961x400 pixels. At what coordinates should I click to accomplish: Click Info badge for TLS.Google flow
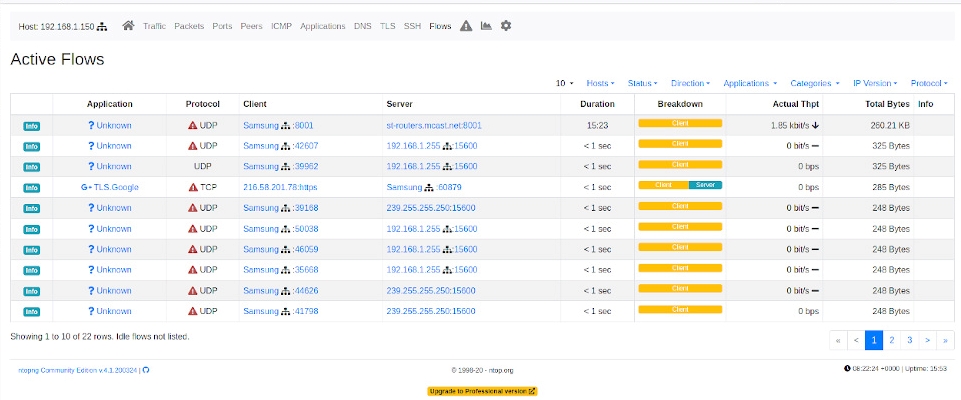click(x=31, y=188)
